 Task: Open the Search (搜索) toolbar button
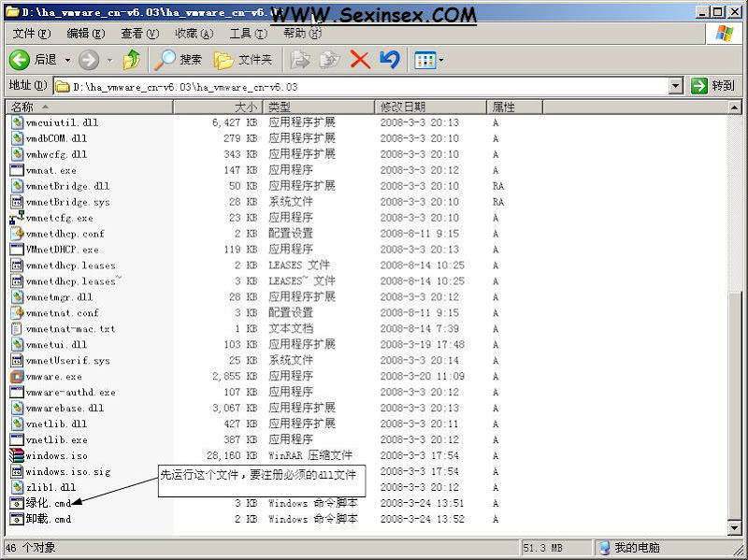(x=179, y=60)
